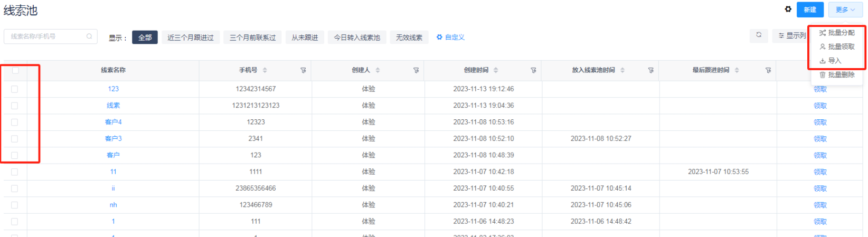Select the 三个月前联系过 filter
Screen dimensions: 868x237
(x=252, y=37)
